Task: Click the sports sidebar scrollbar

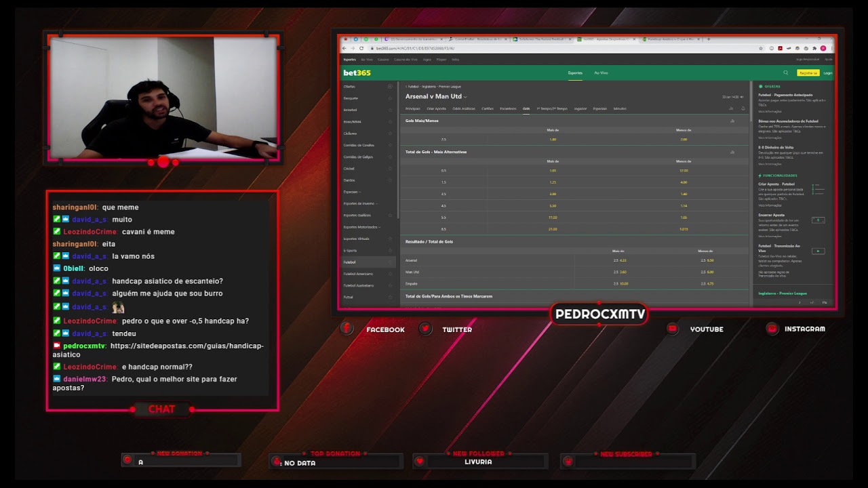Action: (x=398, y=149)
